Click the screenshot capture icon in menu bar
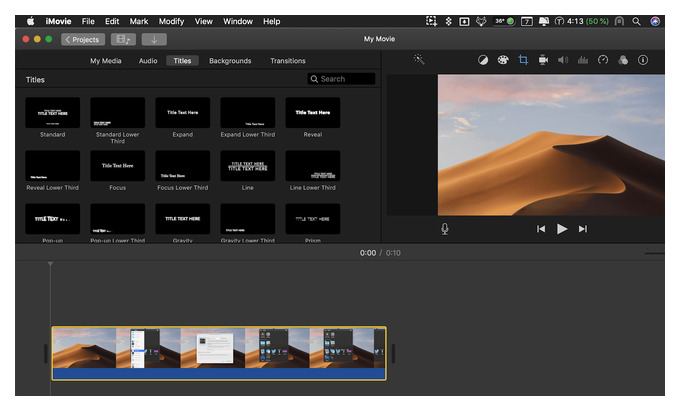The image size is (680, 411). pos(431,21)
